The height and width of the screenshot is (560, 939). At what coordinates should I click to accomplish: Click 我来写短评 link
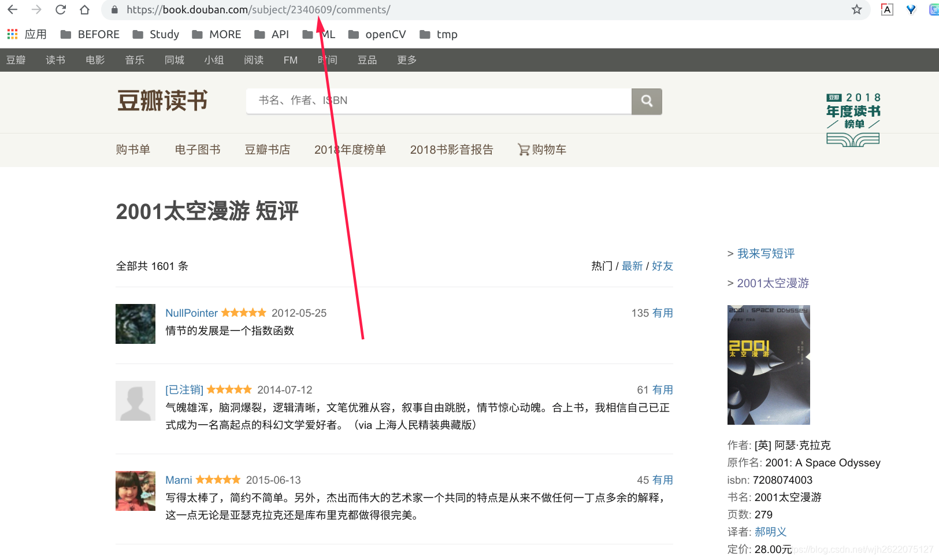[x=766, y=254]
